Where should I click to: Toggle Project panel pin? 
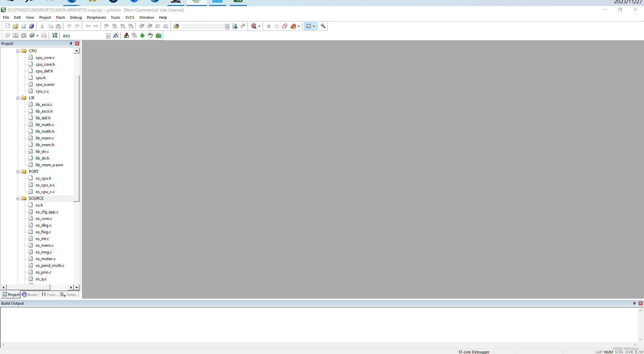click(x=71, y=44)
